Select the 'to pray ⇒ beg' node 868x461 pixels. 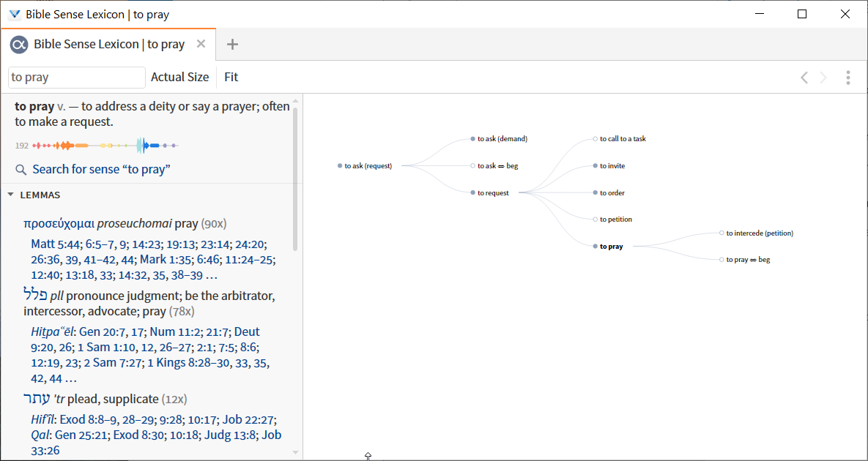[x=748, y=260]
